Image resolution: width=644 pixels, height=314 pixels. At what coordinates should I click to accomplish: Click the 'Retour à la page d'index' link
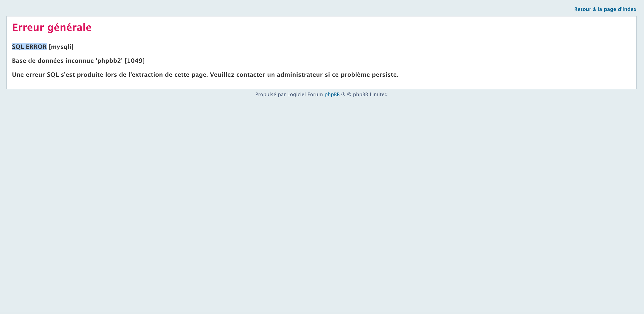click(x=605, y=9)
